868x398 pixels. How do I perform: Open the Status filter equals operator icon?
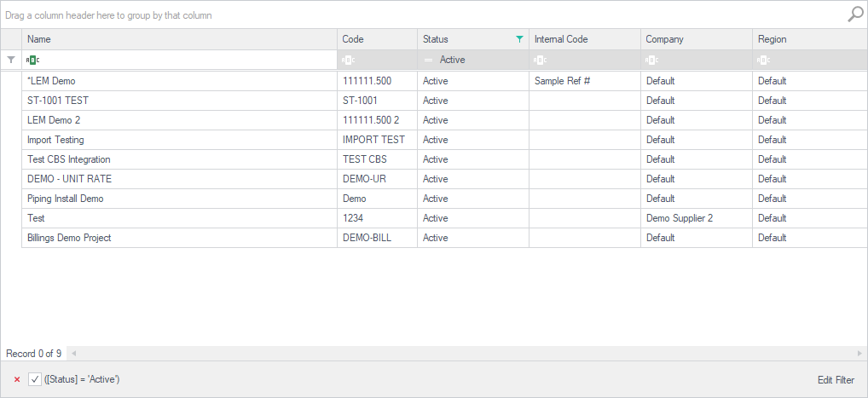point(428,60)
